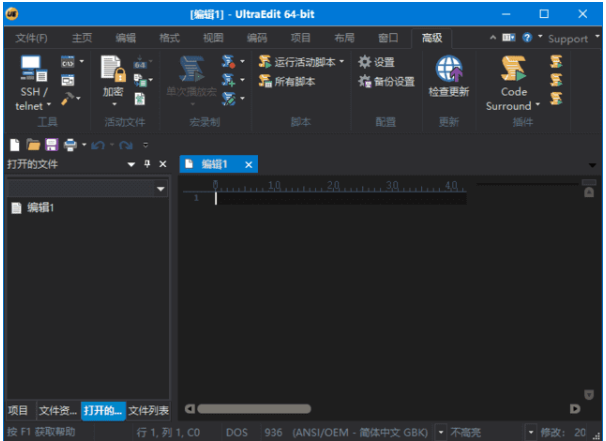Switch to the 格式 ribbon tab
The image size is (606, 441).
pyautogui.click(x=169, y=38)
